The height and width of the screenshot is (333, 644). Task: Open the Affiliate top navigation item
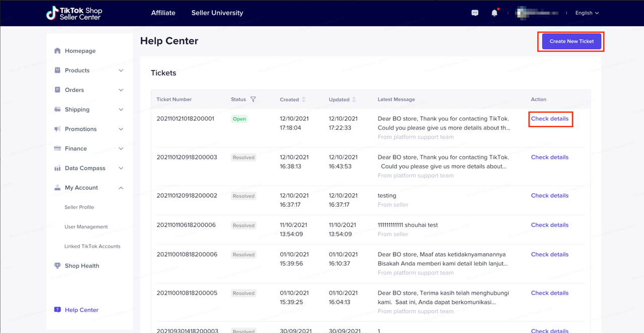163,13
